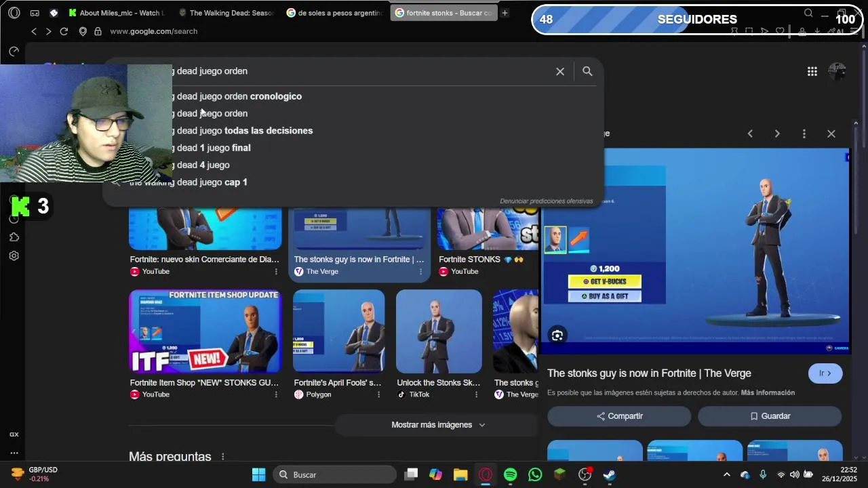This screenshot has width=868, height=488.
Task: Open options menu for The Verge stonks result
Action: point(420,272)
